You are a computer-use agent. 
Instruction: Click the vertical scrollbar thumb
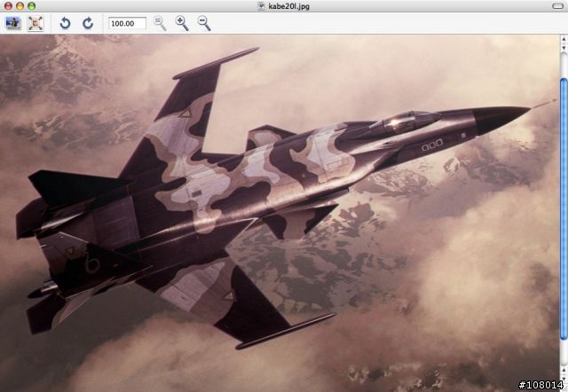pyautogui.click(x=564, y=208)
